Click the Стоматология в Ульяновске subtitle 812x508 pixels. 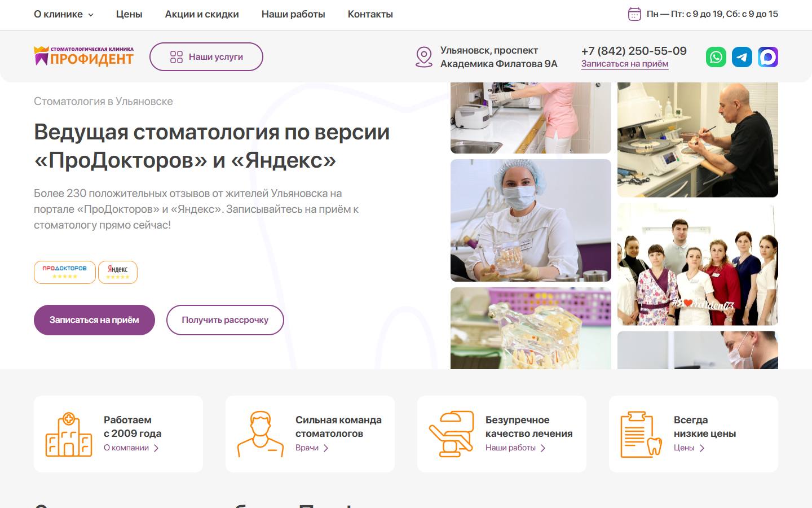[103, 102]
